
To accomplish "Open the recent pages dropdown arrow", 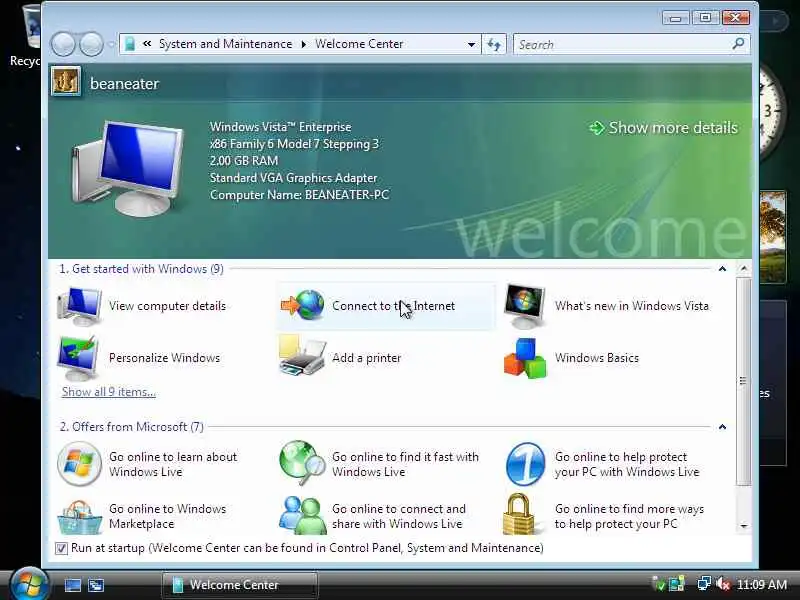I will pyautogui.click(x=111, y=44).
